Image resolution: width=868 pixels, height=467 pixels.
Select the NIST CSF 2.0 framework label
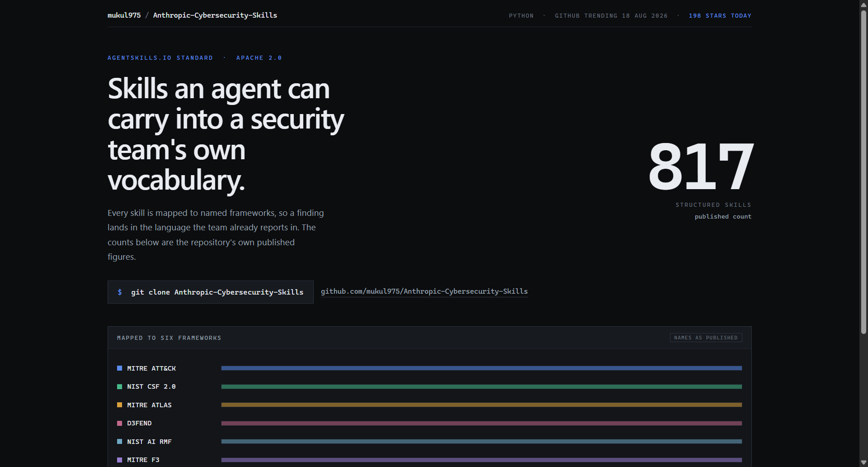[151, 386]
